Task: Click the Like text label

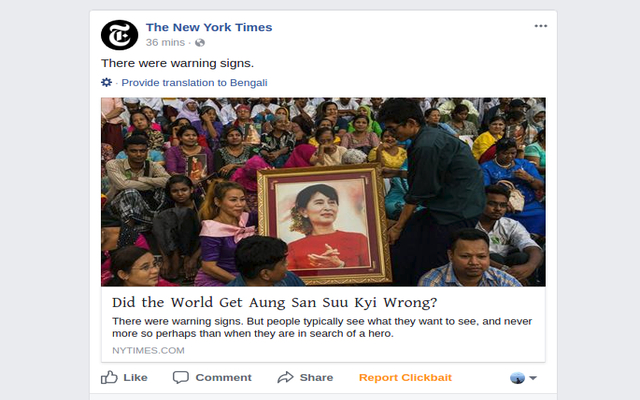Action: click(136, 378)
